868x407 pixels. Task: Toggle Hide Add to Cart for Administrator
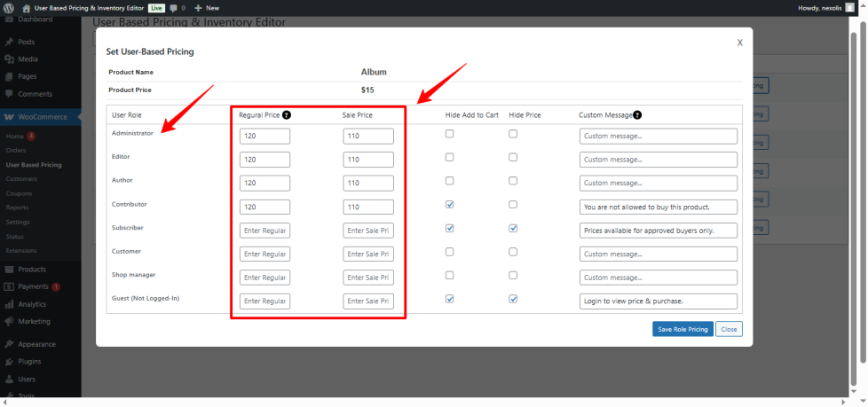(x=449, y=133)
